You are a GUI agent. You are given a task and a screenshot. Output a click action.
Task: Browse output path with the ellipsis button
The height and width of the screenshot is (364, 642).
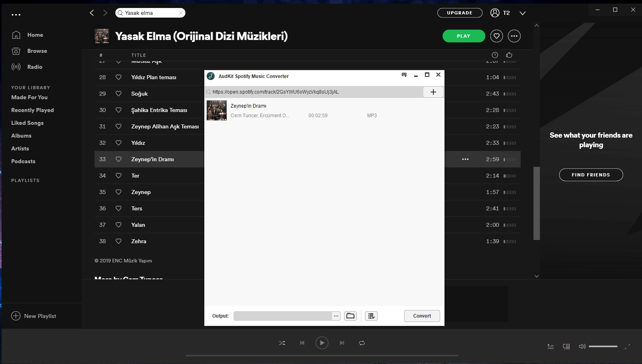(x=336, y=316)
